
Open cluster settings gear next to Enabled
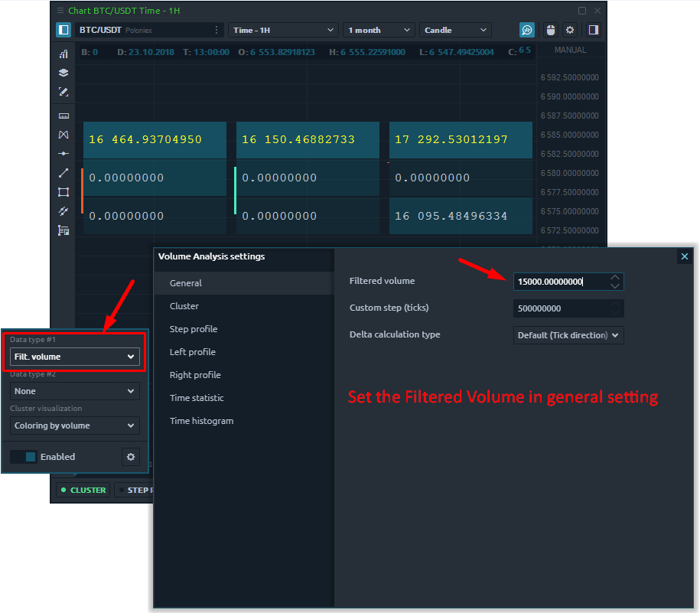click(x=131, y=457)
